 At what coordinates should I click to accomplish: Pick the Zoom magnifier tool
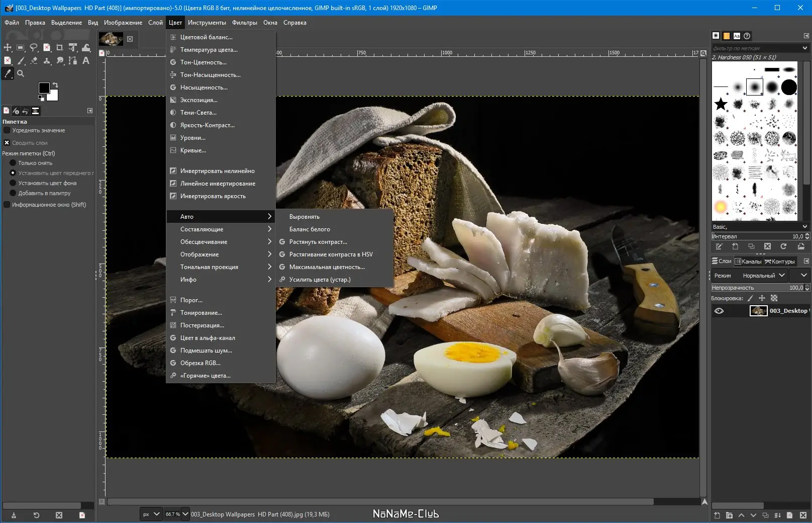coord(21,73)
